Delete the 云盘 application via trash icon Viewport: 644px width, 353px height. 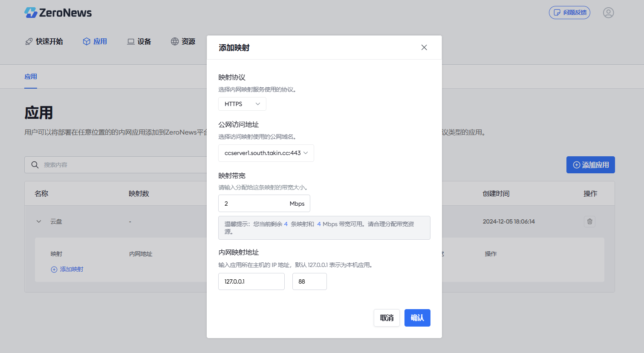click(x=589, y=221)
